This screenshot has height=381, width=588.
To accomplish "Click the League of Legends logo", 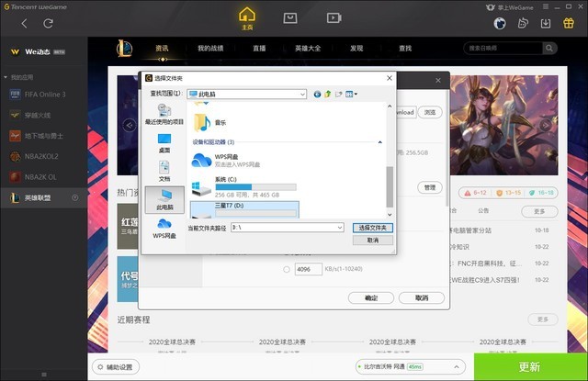I will (x=124, y=49).
